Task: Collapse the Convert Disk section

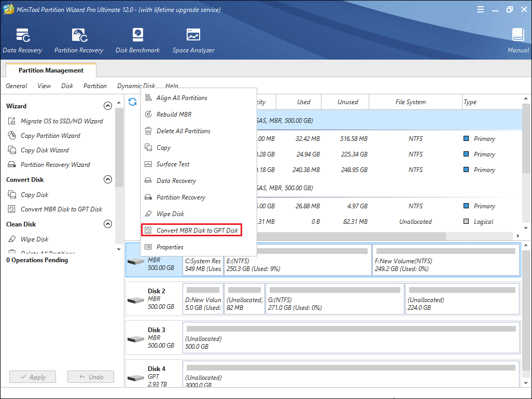Action: (x=107, y=179)
